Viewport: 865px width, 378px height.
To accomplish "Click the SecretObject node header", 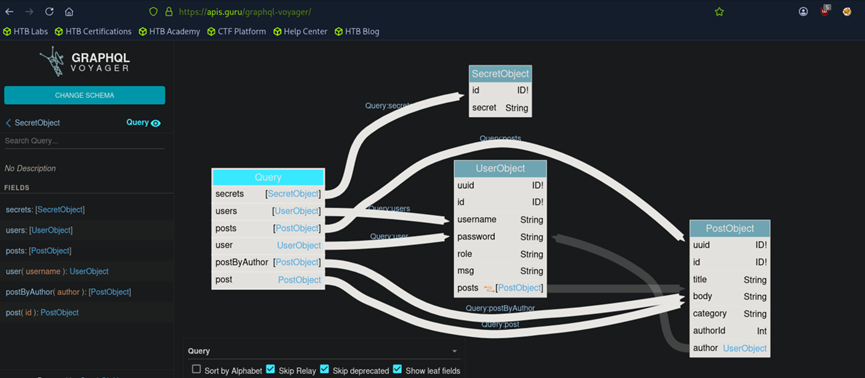I will [x=500, y=73].
